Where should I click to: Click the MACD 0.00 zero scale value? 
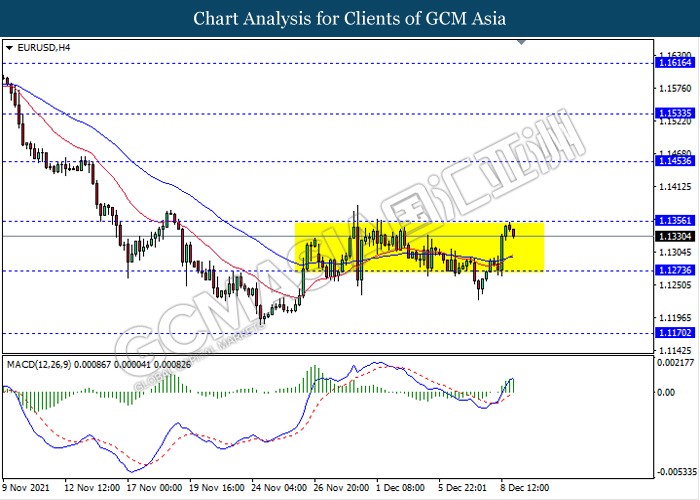coord(665,392)
